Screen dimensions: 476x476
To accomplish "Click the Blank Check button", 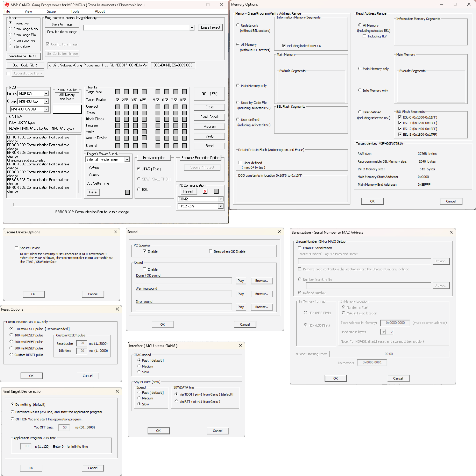I will tap(210, 117).
